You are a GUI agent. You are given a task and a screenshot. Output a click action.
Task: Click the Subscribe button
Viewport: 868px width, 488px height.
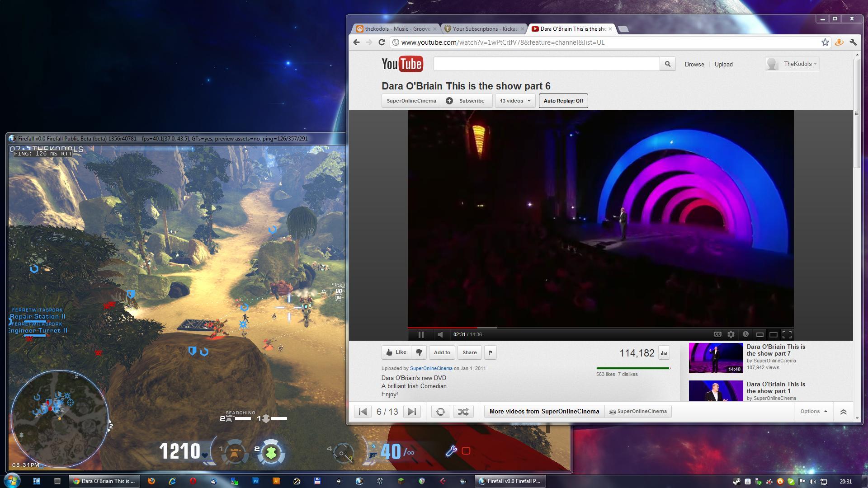pyautogui.click(x=466, y=101)
